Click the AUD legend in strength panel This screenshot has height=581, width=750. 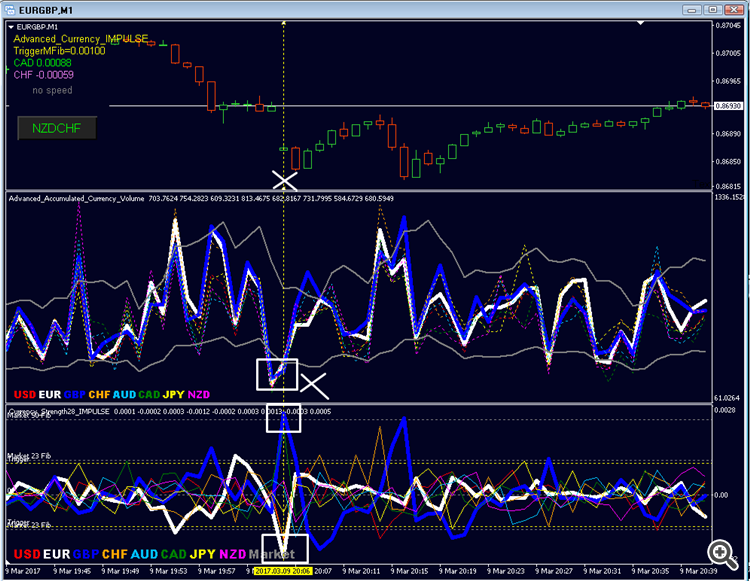click(144, 554)
